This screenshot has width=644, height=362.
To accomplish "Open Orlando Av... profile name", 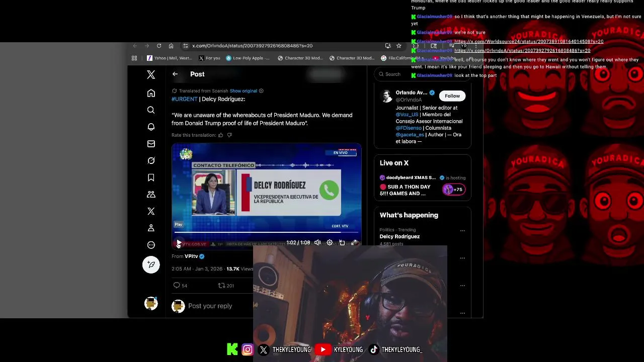I will click(411, 93).
